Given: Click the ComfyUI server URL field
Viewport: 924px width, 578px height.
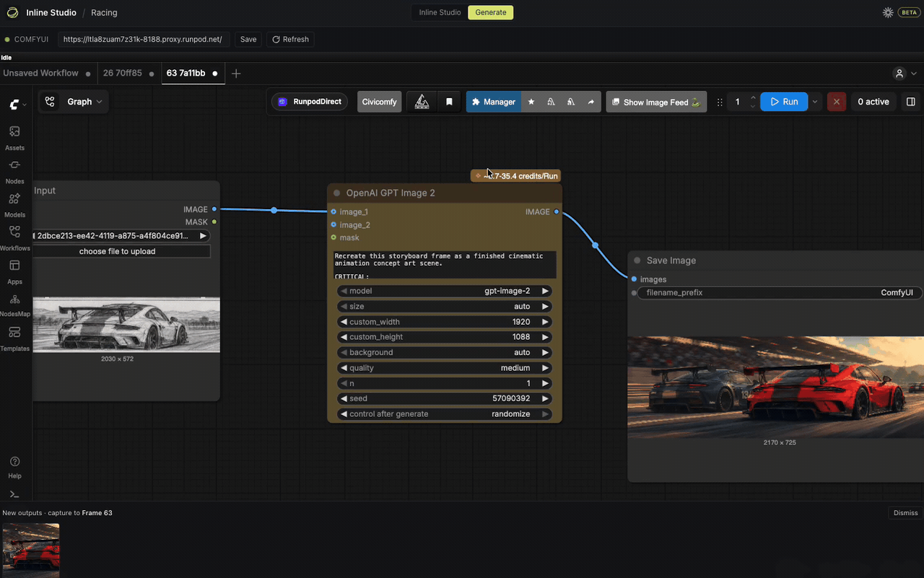Looking at the screenshot, I should (144, 39).
